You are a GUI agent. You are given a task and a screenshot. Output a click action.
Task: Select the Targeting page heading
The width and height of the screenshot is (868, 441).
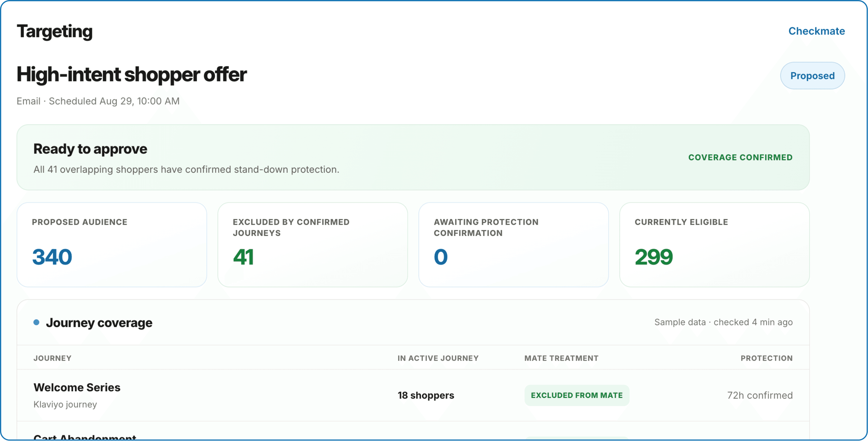tap(54, 32)
